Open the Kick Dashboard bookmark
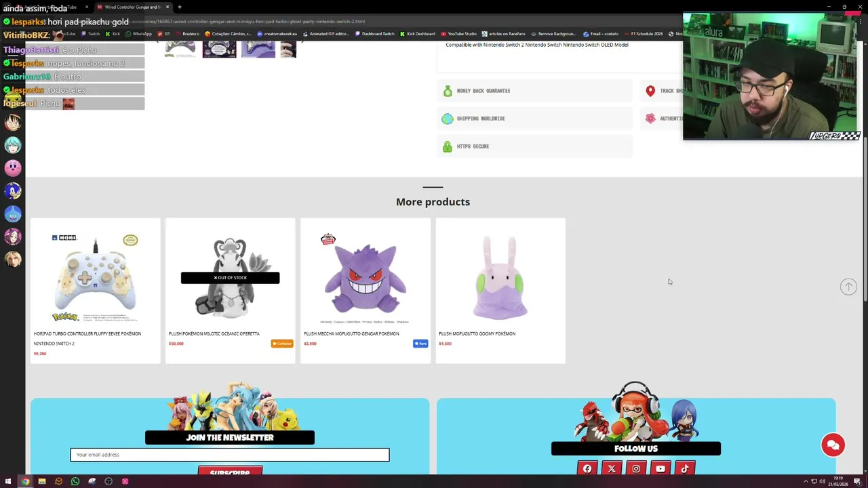 pyautogui.click(x=418, y=34)
